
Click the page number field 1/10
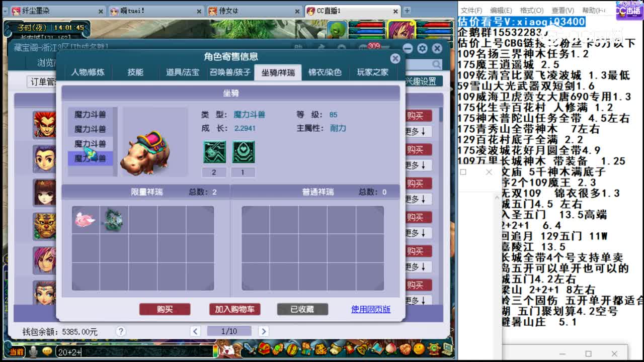[229, 331]
